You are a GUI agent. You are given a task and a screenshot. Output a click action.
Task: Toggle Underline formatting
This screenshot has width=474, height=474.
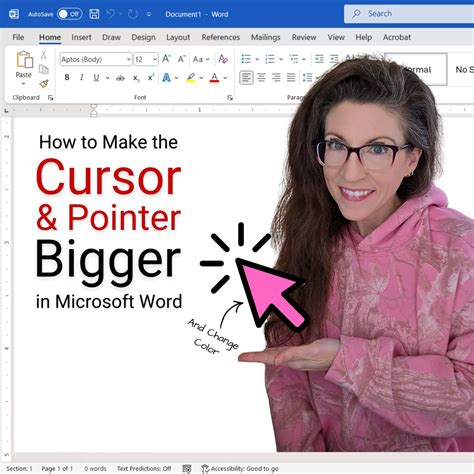pyautogui.click(x=96, y=78)
